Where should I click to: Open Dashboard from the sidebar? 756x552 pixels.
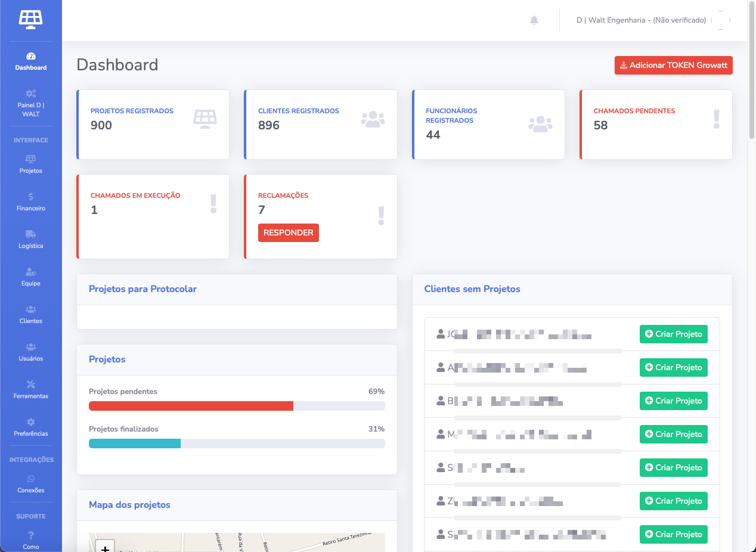(31, 61)
